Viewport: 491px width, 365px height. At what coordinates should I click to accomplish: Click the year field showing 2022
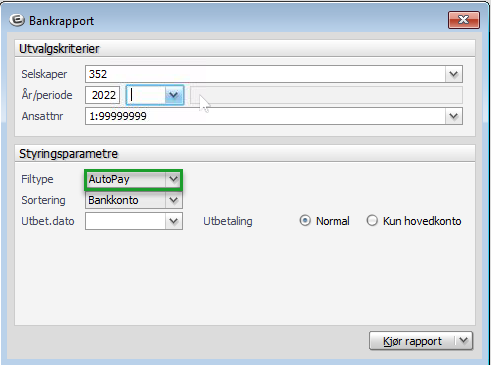103,95
